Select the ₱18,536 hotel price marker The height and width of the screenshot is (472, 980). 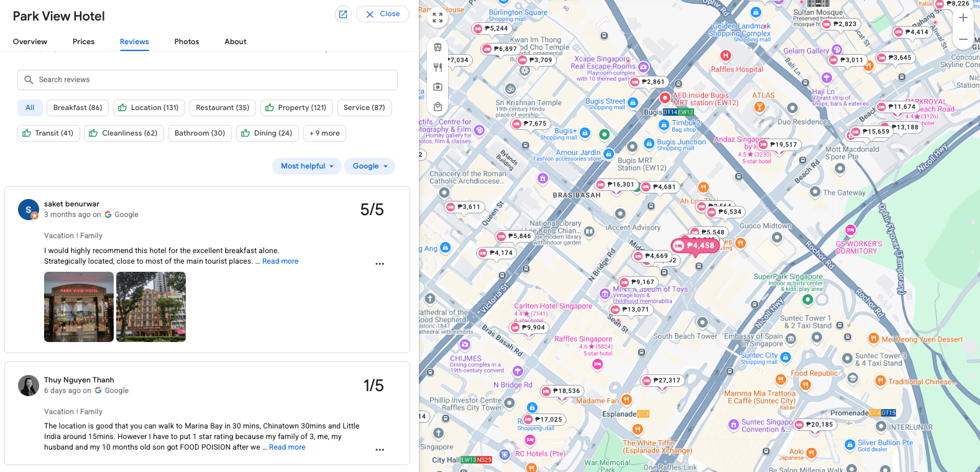[561, 391]
